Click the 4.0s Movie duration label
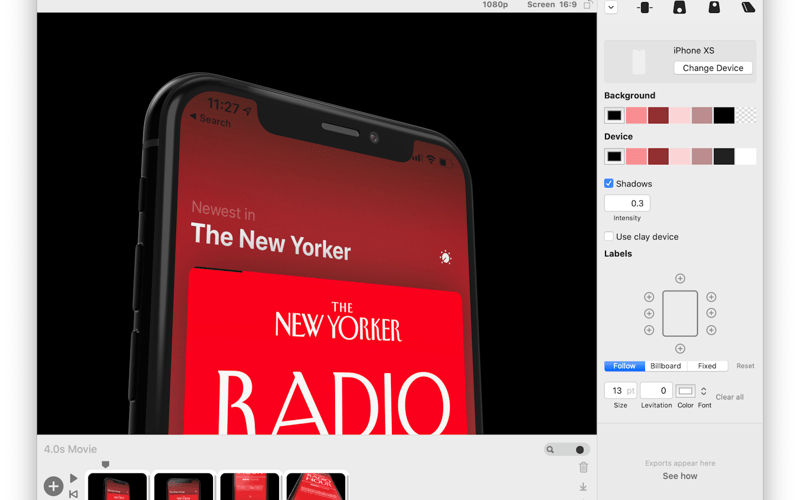800x500 pixels. tap(70, 449)
